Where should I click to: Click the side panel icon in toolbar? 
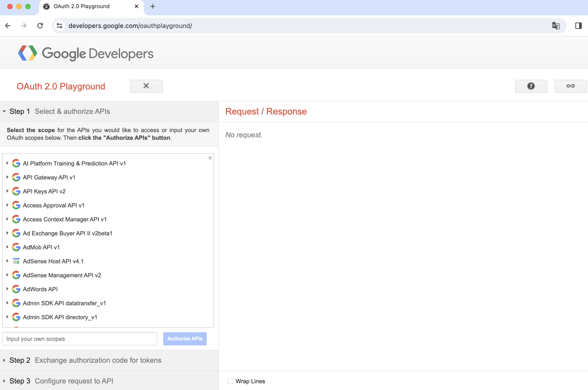click(x=578, y=26)
